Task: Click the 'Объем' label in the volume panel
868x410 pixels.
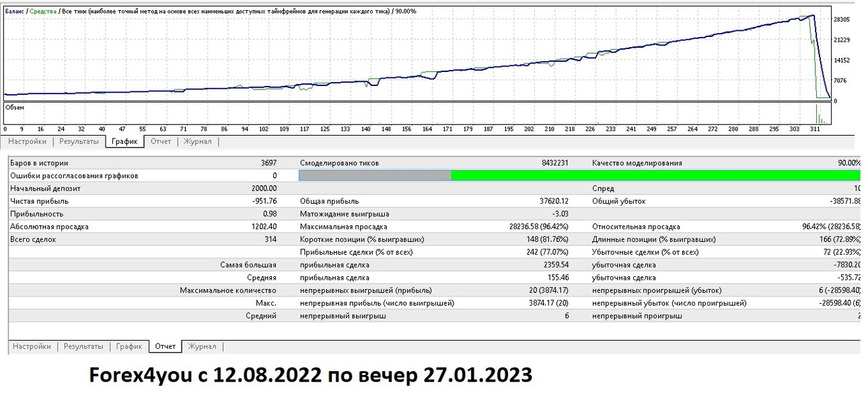Action: click(14, 107)
